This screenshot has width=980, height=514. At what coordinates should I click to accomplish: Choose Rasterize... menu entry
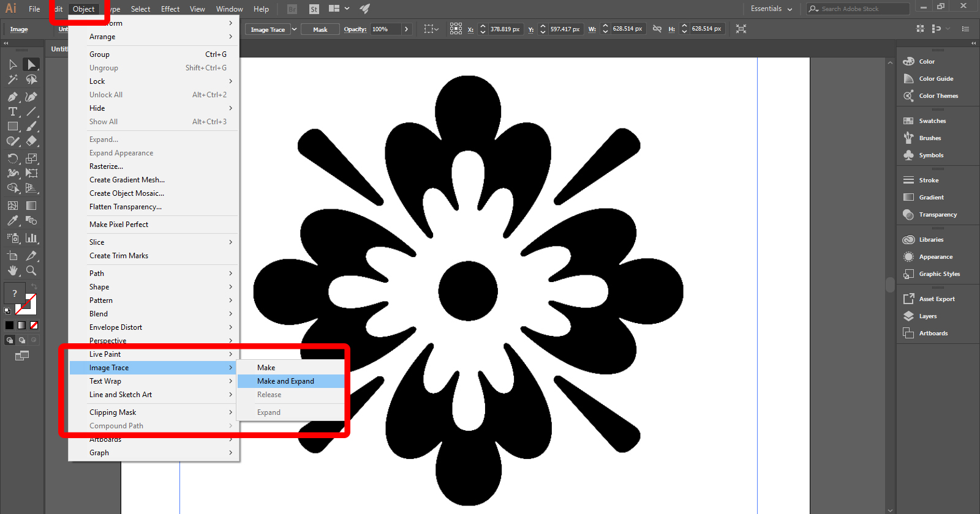[153, 166]
